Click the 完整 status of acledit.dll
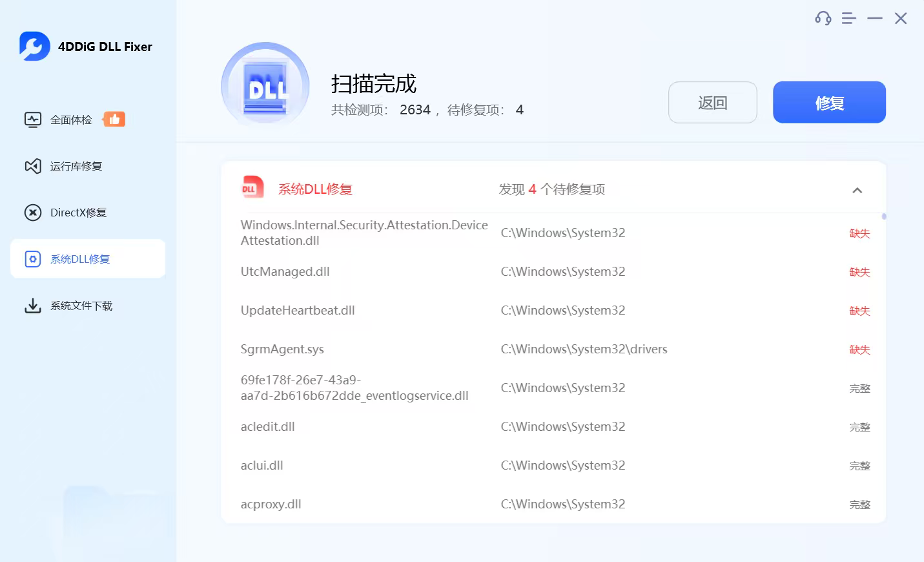This screenshot has height=562, width=924. (859, 427)
